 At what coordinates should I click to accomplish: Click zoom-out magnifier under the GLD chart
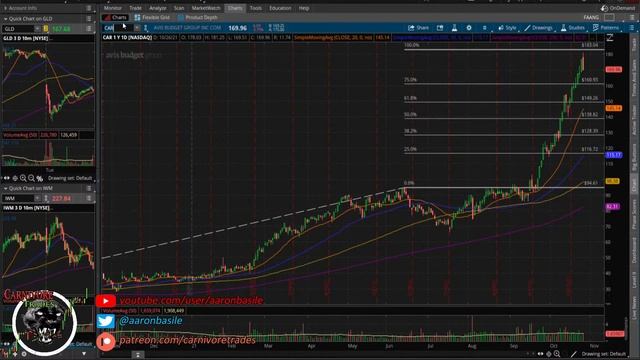click(x=31, y=178)
